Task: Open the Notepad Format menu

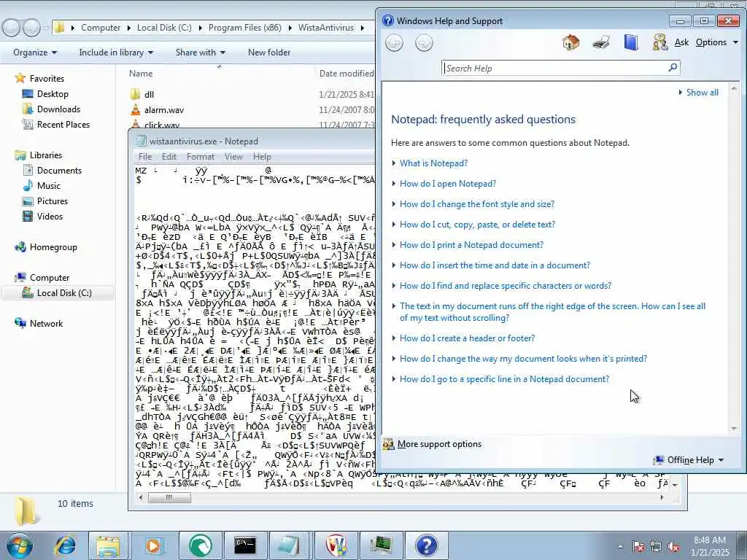Action: (x=200, y=157)
